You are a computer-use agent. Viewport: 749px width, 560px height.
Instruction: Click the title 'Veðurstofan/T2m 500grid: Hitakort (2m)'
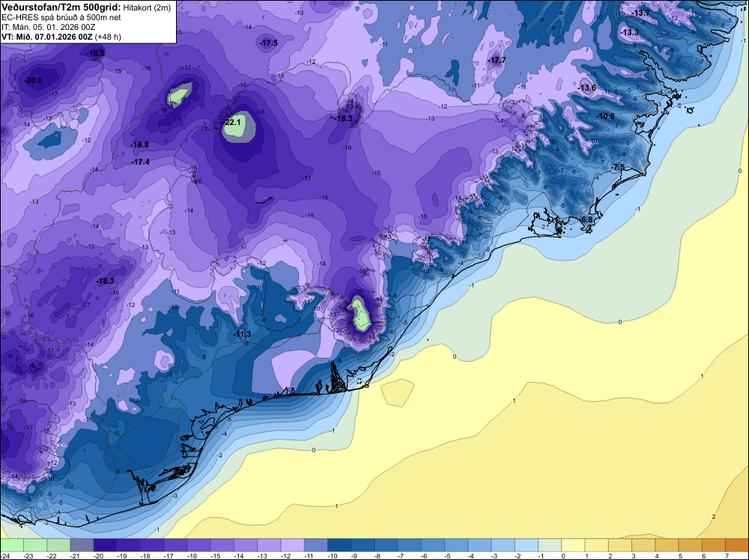click(x=86, y=7)
